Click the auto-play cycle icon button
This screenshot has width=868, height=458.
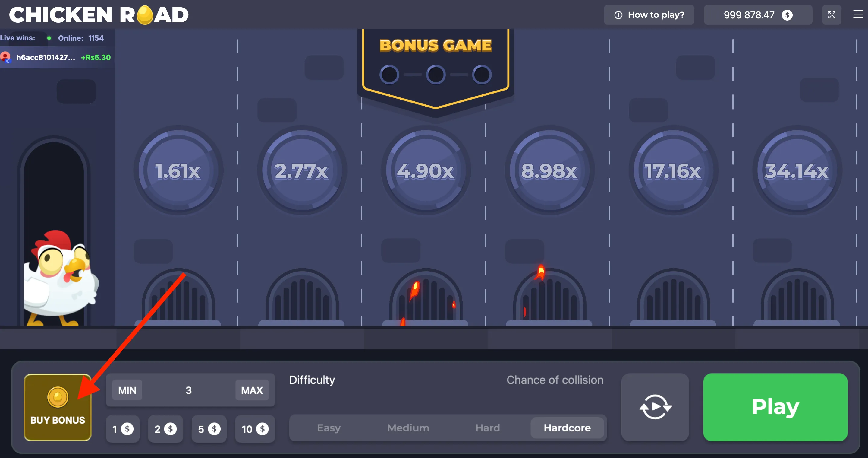(655, 407)
